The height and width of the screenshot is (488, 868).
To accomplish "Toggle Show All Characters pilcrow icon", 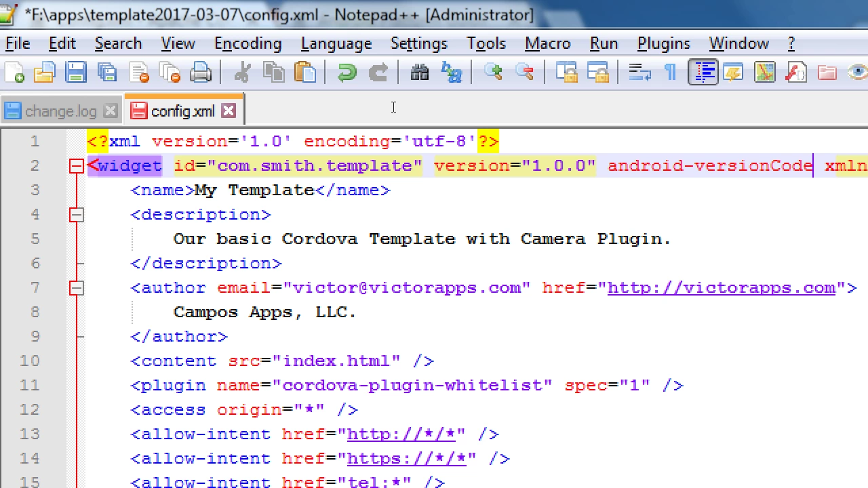I will [671, 73].
